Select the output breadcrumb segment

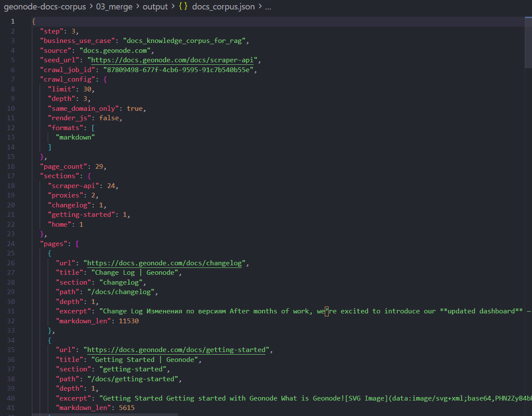155,7
